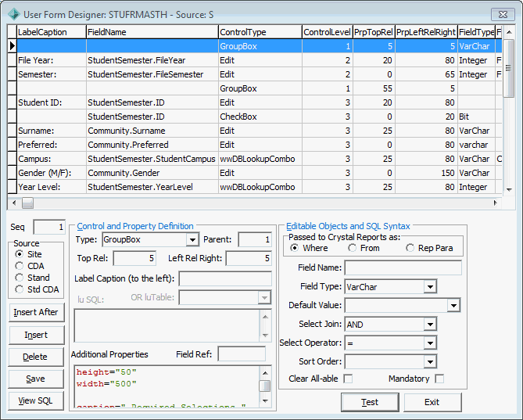The width and height of the screenshot is (523, 420).
Task: Tick the Clear All-able checkbox
Action: [x=348, y=379]
